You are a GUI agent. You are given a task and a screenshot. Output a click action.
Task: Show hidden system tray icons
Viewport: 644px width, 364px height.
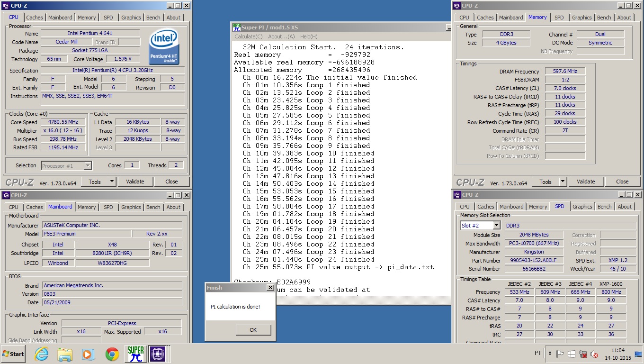tap(550, 354)
